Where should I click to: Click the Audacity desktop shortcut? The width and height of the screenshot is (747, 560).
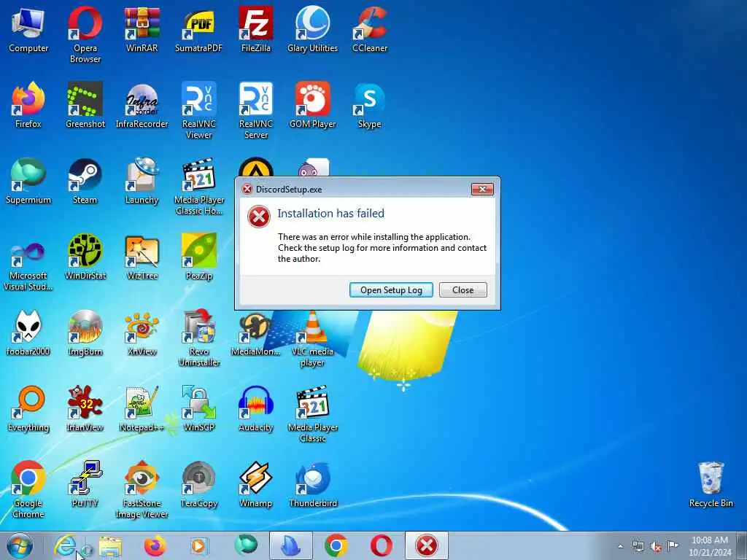(x=256, y=408)
